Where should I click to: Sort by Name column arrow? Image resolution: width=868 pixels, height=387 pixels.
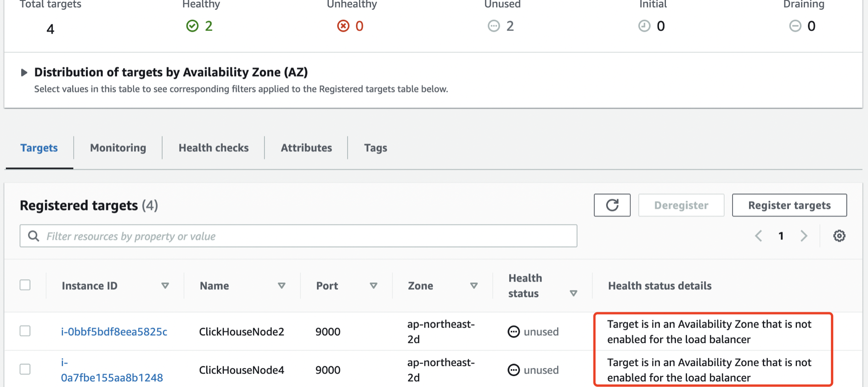pos(282,286)
